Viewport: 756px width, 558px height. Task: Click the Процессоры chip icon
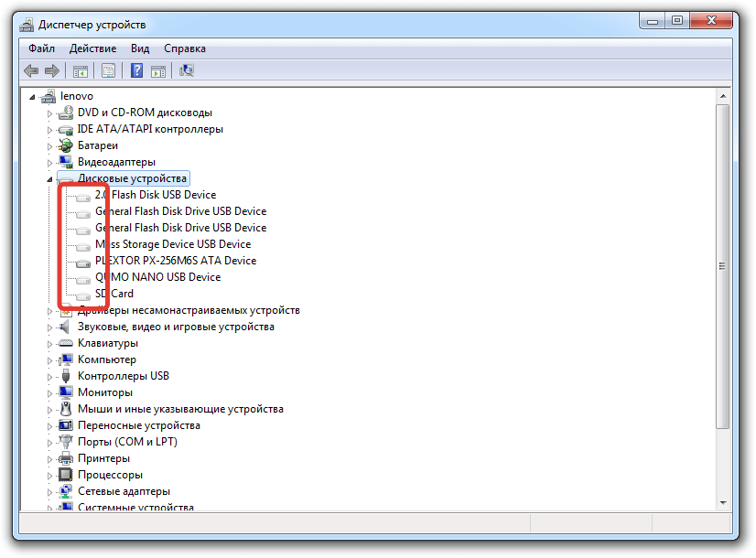[66, 475]
